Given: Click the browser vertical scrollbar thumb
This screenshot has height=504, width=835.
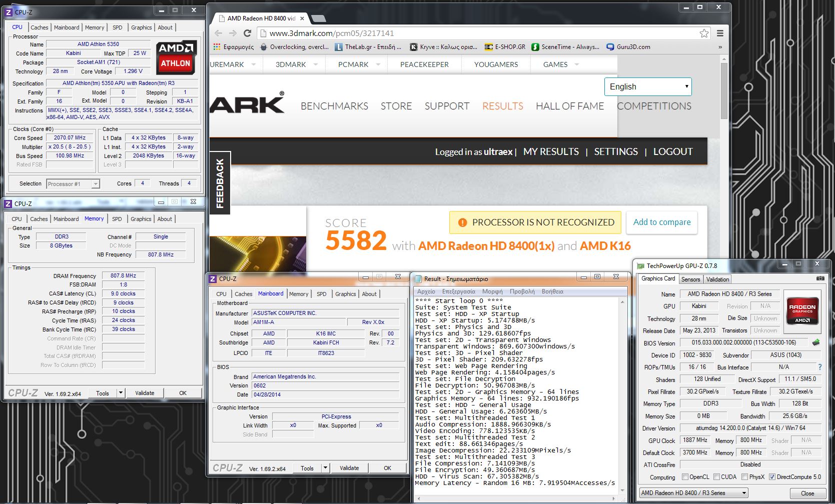Looking at the screenshot, I should tap(723, 91).
